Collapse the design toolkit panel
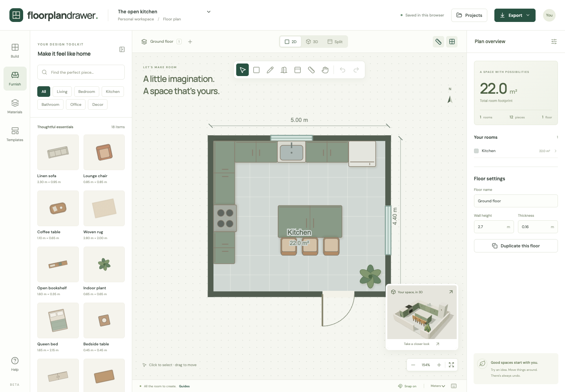 [x=122, y=49]
